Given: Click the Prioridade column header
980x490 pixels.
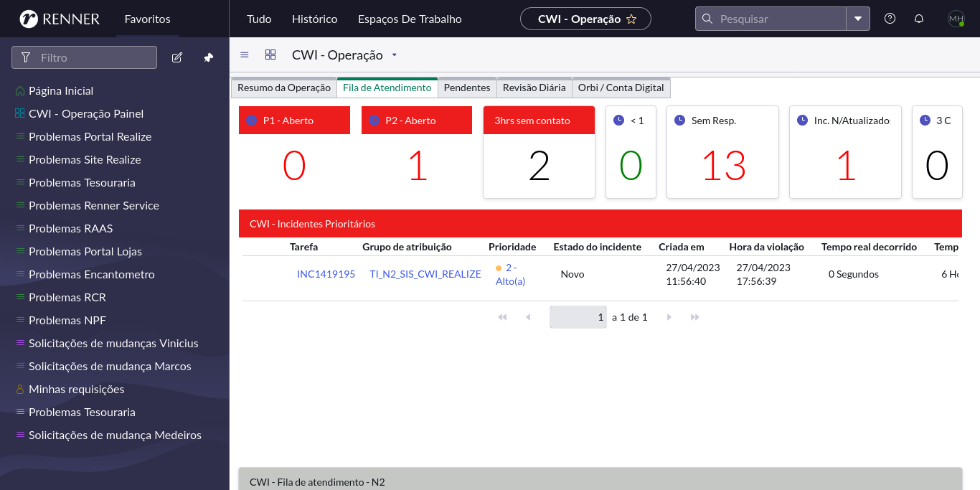Looking at the screenshot, I should (x=512, y=247).
